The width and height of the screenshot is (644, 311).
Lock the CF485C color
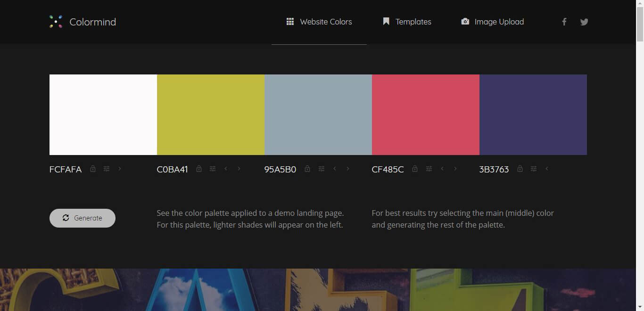415,169
